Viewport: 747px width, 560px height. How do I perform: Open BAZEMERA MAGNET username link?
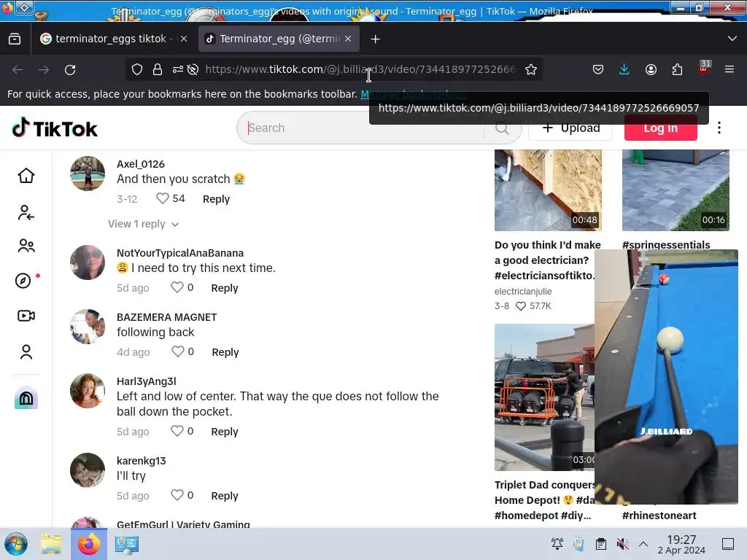167,317
